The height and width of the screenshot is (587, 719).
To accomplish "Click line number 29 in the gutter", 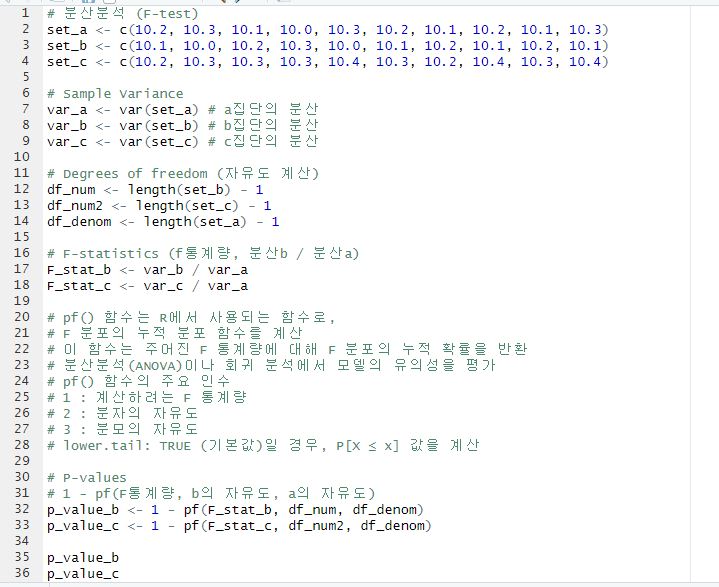I will pos(22,461).
